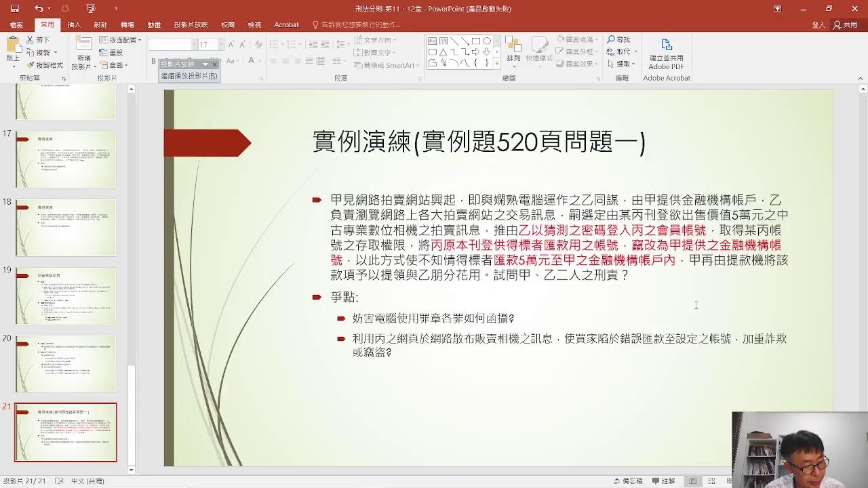Reset slide layout (重設)
The image size is (868, 488).
111,53
